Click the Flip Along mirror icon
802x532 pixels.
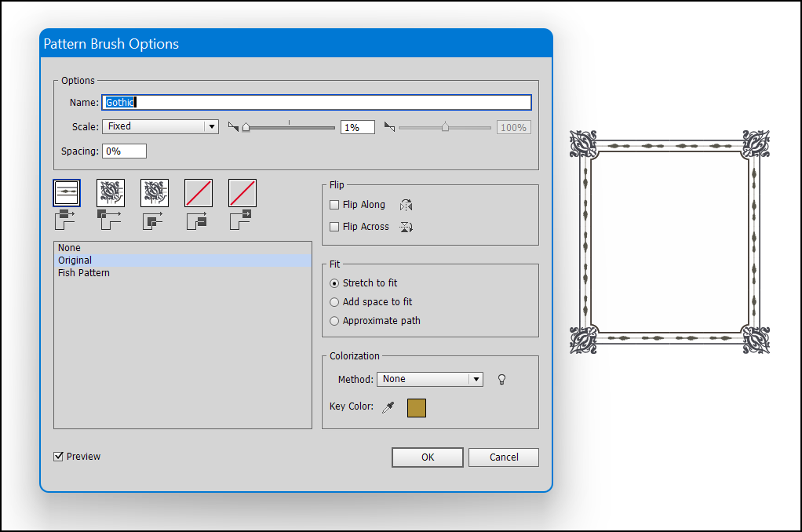[406, 205]
